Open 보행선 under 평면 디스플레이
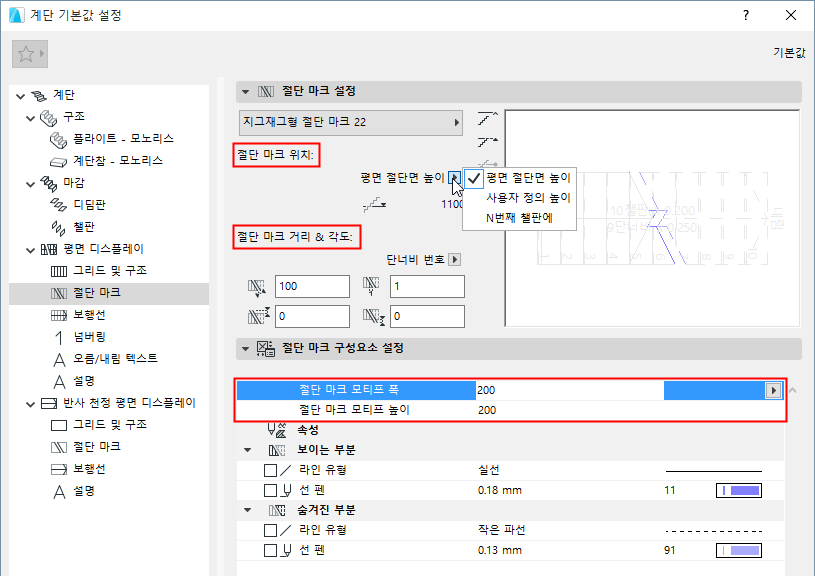815x576 pixels. point(89,315)
